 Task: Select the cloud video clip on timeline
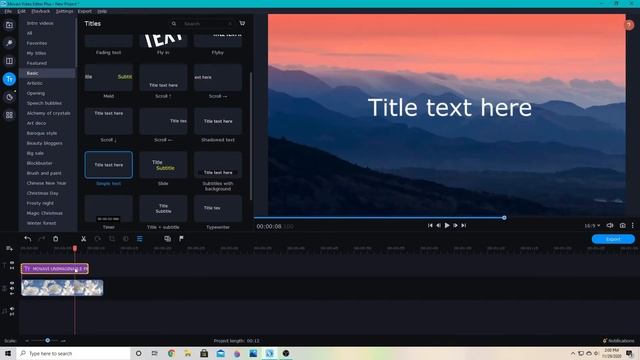[62, 288]
